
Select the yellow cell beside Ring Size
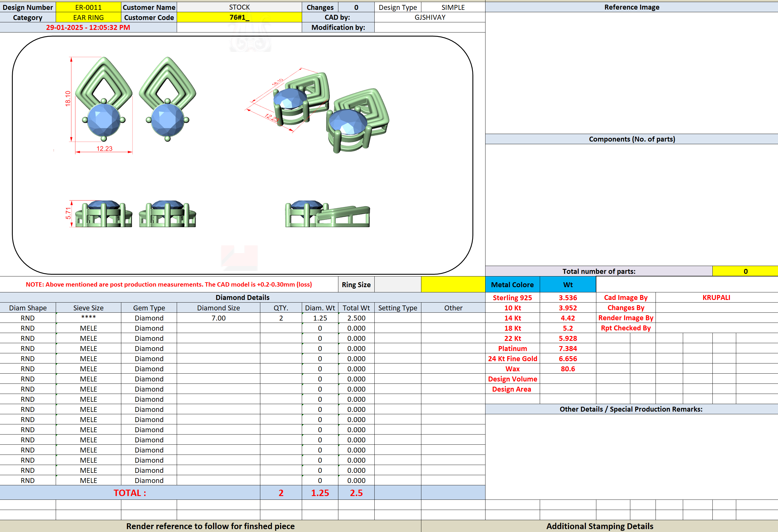453,284
